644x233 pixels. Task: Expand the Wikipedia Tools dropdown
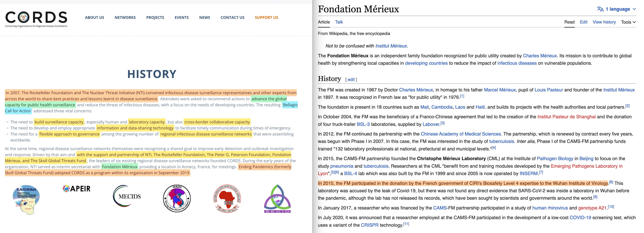[629, 22]
